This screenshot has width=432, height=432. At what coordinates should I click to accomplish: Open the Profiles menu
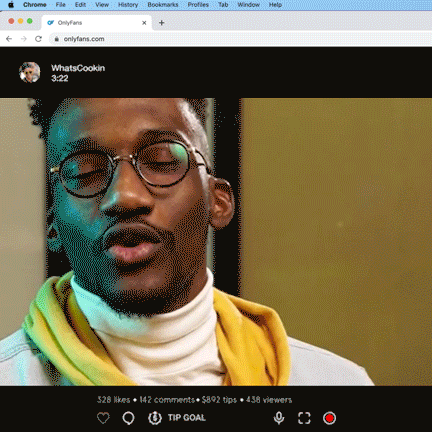pyautogui.click(x=198, y=5)
